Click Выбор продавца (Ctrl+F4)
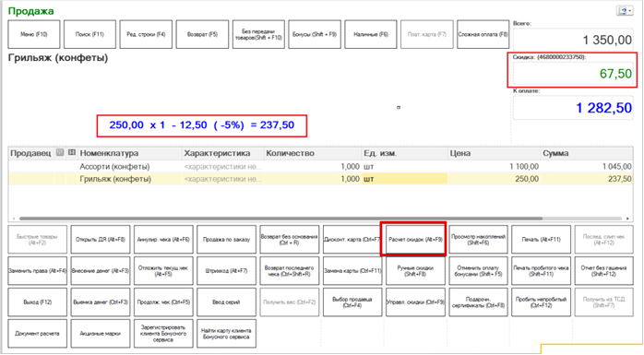The image size is (644, 355). click(x=352, y=302)
